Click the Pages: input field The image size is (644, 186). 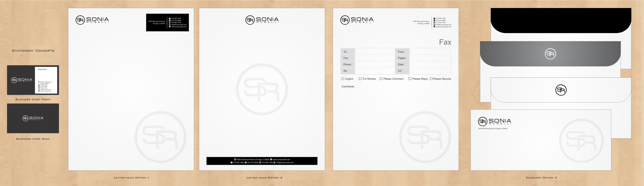click(x=430, y=58)
